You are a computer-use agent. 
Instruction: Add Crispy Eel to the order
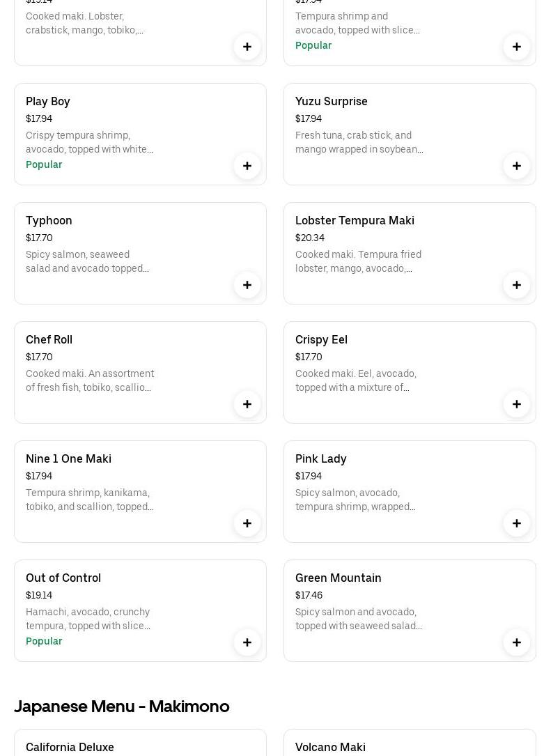[517, 404]
